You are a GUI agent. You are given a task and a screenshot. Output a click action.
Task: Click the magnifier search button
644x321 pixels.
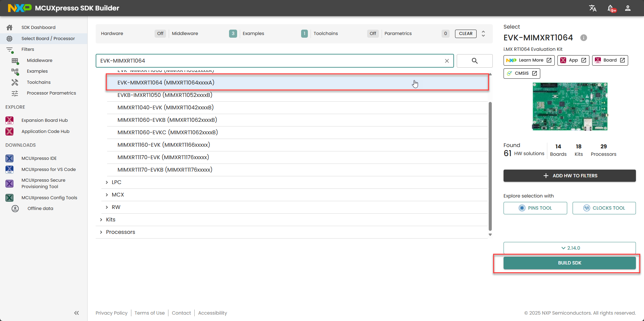tap(475, 61)
